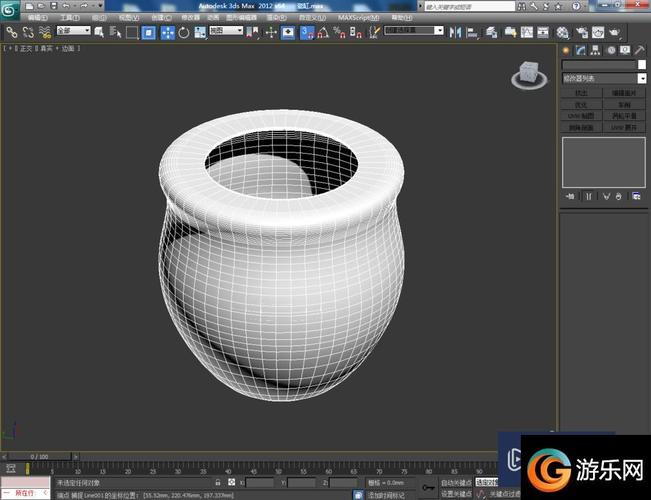Open the MAXScript menu

(357, 18)
